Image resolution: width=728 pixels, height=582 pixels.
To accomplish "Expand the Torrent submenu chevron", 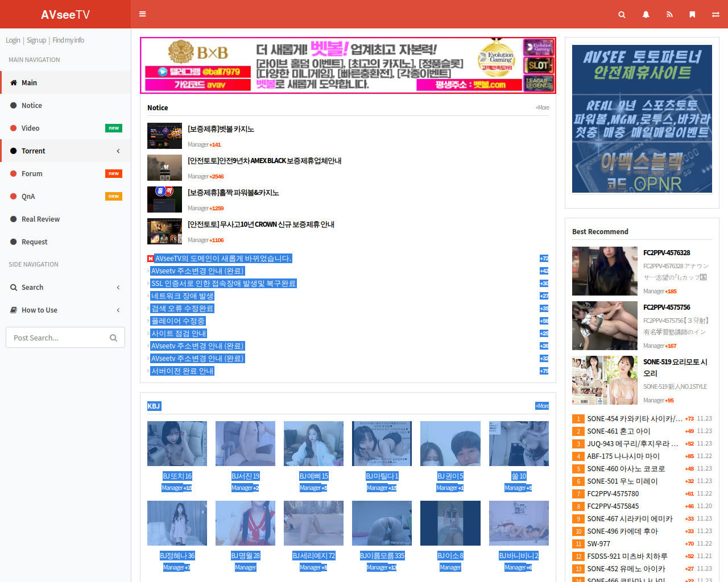I will tap(118, 151).
